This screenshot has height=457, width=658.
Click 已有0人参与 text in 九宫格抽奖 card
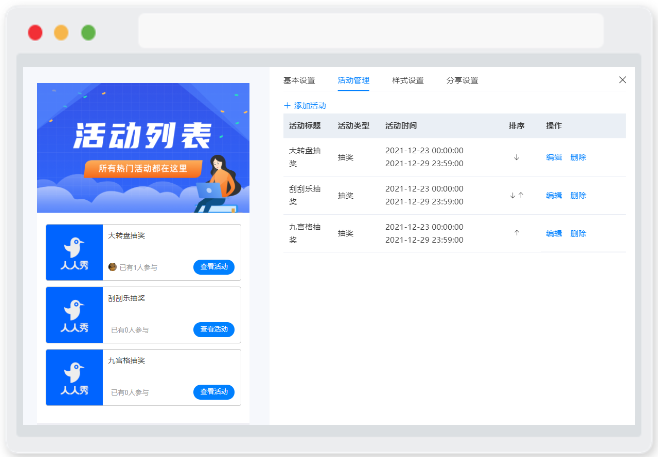(x=130, y=393)
